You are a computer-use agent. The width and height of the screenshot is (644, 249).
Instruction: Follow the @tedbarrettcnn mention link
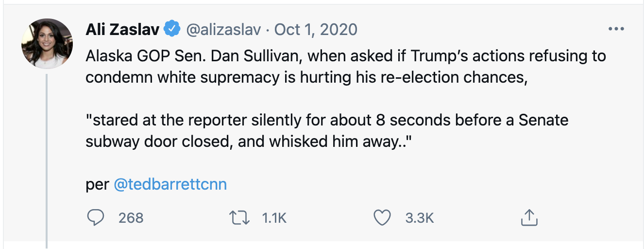170,185
